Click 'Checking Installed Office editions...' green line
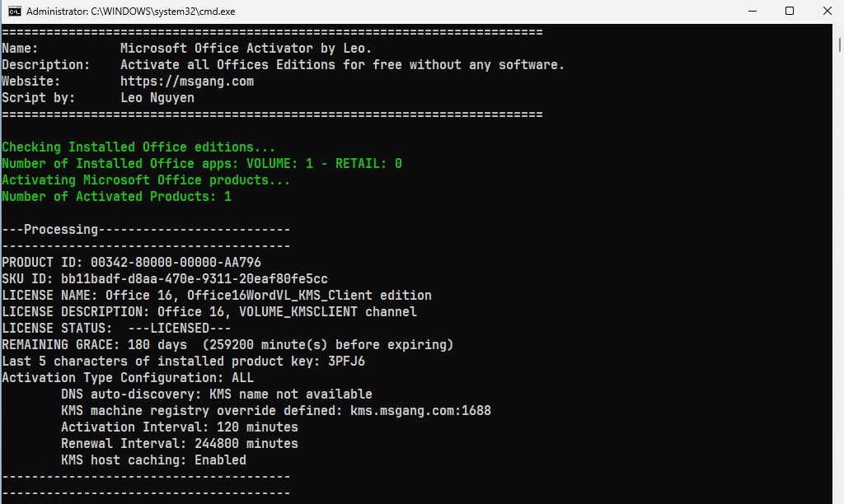 pos(138,147)
